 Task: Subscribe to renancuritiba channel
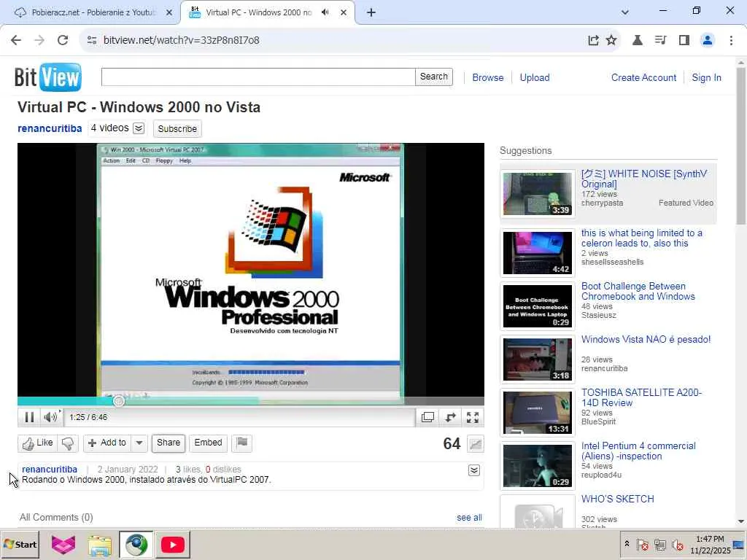177,128
